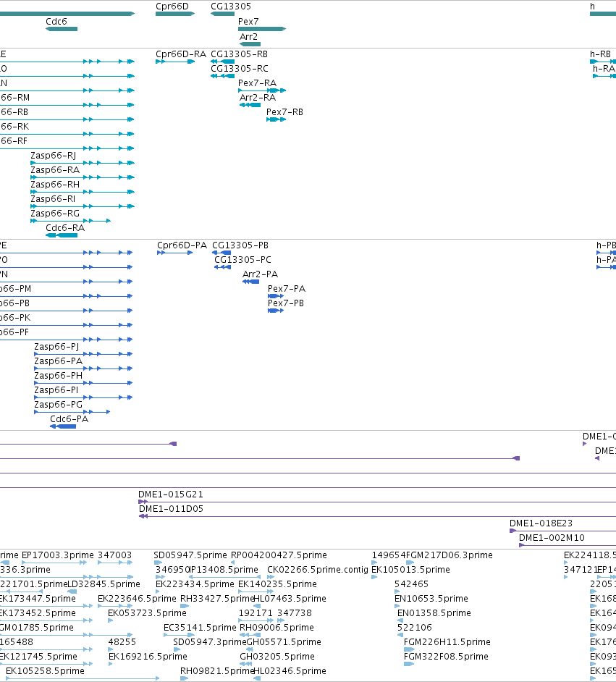Click the Pex7-PB protein feature

click(x=276, y=311)
